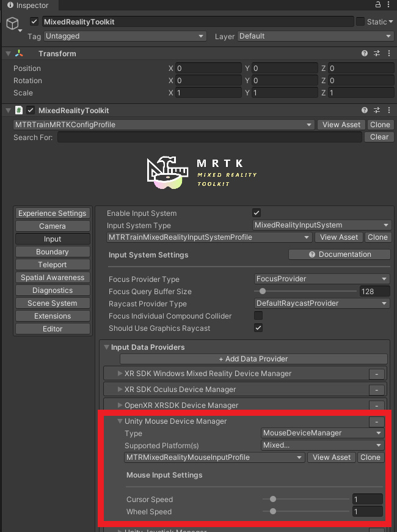The width and height of the screenshot is (397, 532).
Task: Open the MTRMixedRealityMouseInputProfile dropdown
Action: click(214, 457)
